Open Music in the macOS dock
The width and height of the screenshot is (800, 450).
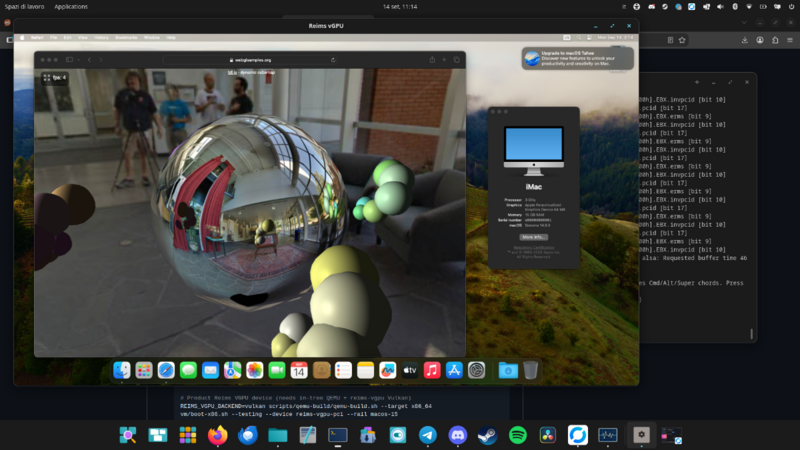click(432, 370)
